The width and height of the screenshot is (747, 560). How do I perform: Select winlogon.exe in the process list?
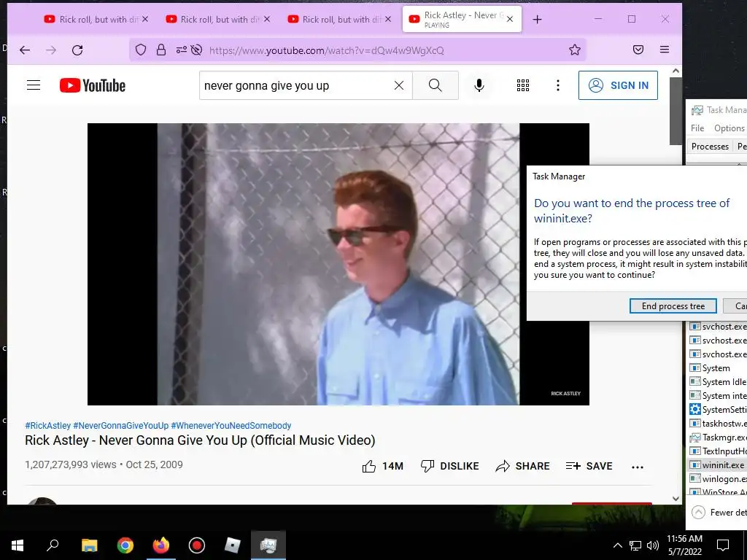click(718, 478)
